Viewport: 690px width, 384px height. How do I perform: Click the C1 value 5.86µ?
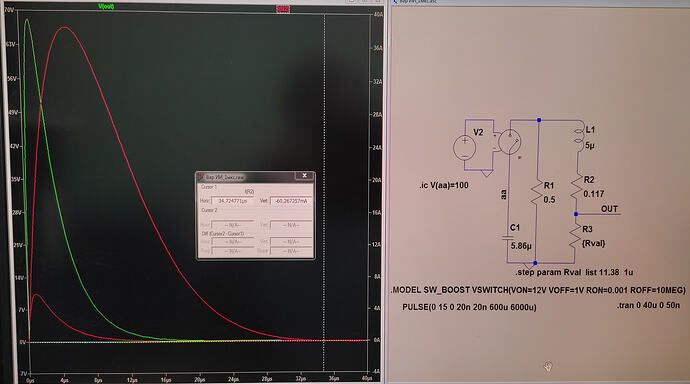521,246
